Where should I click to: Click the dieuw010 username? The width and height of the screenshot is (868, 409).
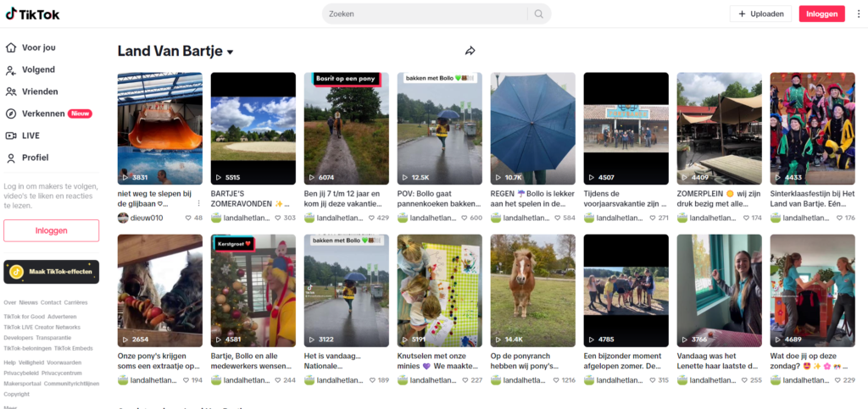[x=147, y=218]
